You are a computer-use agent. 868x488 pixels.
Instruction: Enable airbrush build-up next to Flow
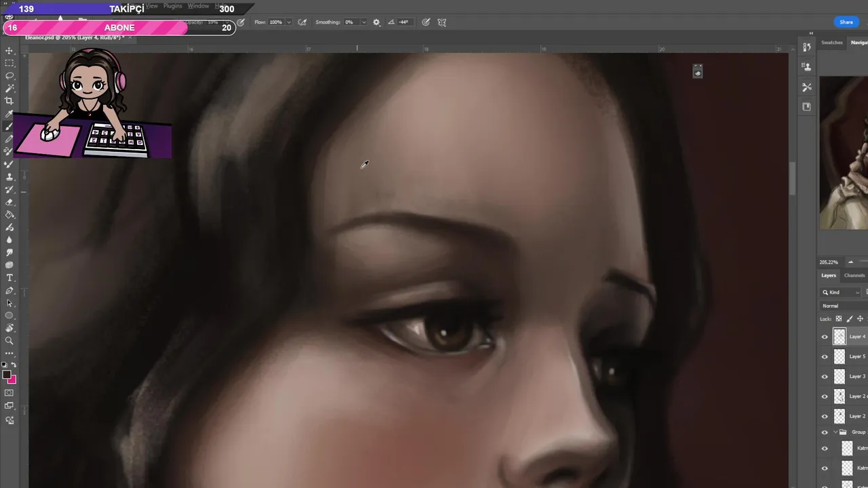pyautogui.click(x=302, y=22)
